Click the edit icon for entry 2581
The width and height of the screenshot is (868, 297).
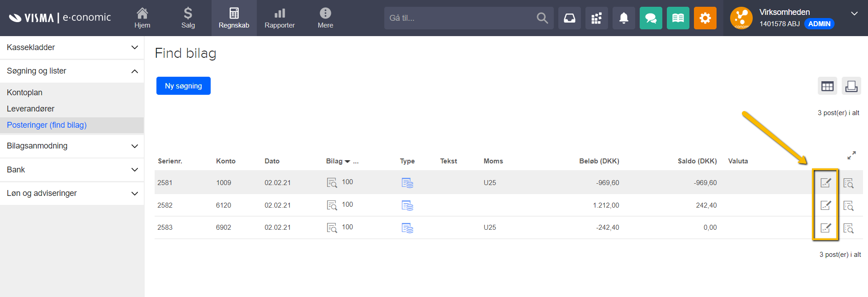[826, 183]
